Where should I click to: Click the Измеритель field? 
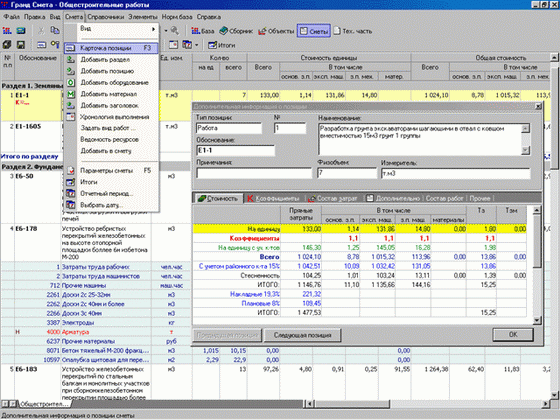point(456,173)
